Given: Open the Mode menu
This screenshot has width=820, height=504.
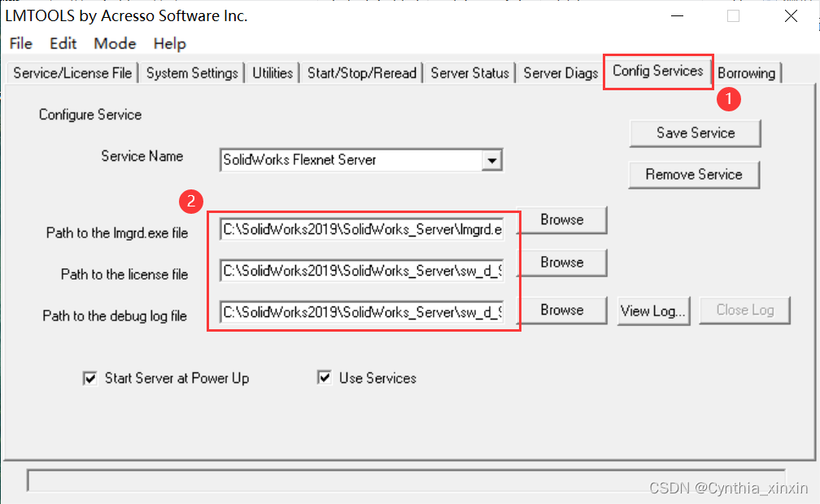Looking at the screenshot, I should (x=115, y=43).
